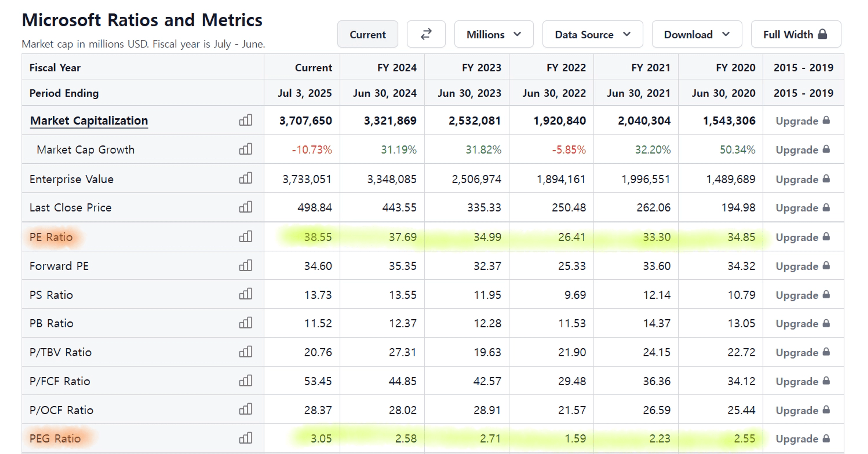868x454 pixels.
Task: Click the PE Ratio row label
Action: 51,237
